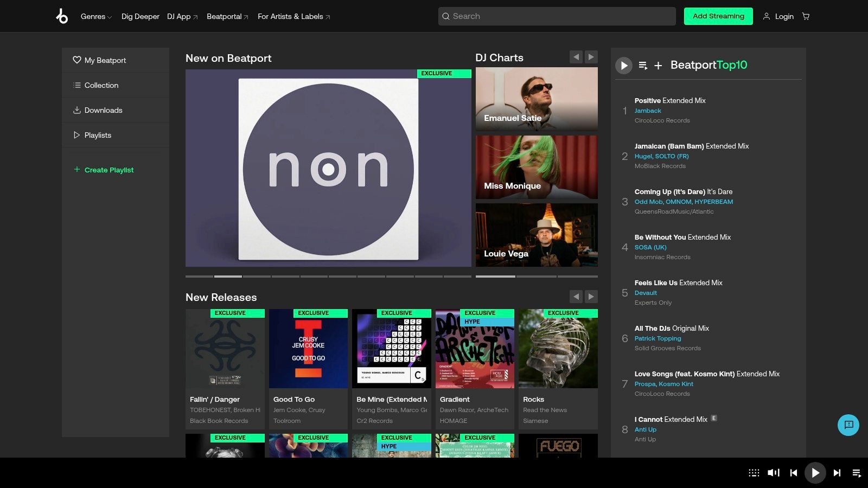Viewport: 868px width, 488px height.
Task: Go back in New Releases carousel
Action: coord(576,297)
